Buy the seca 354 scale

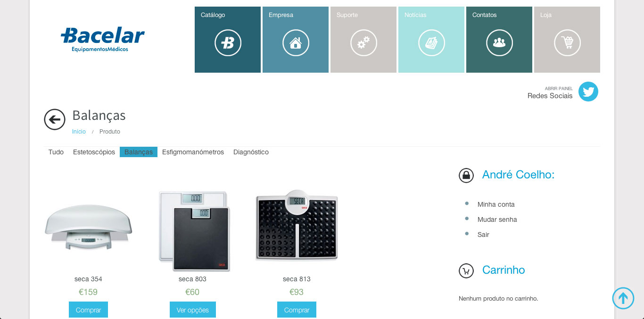(x=88, y=310)
